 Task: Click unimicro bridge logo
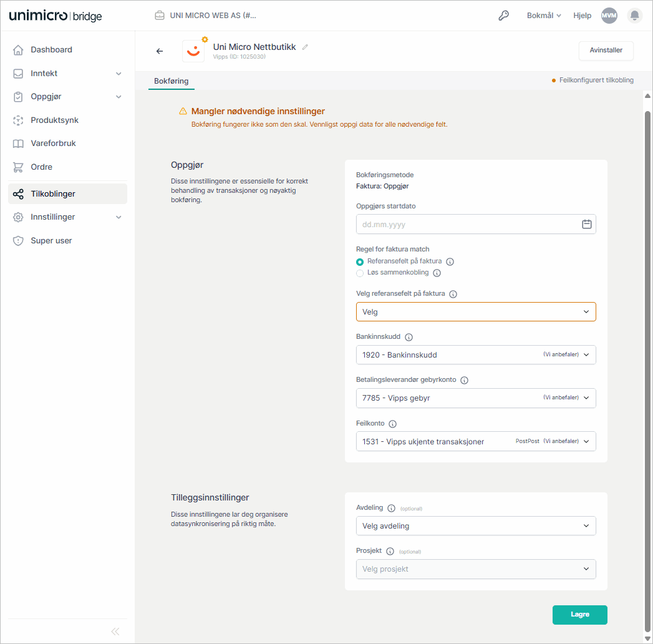[x=56, y=16]
